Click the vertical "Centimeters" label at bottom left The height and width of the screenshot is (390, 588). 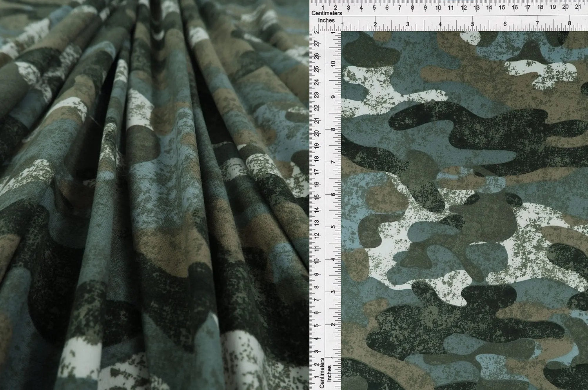tap(322, 373)
